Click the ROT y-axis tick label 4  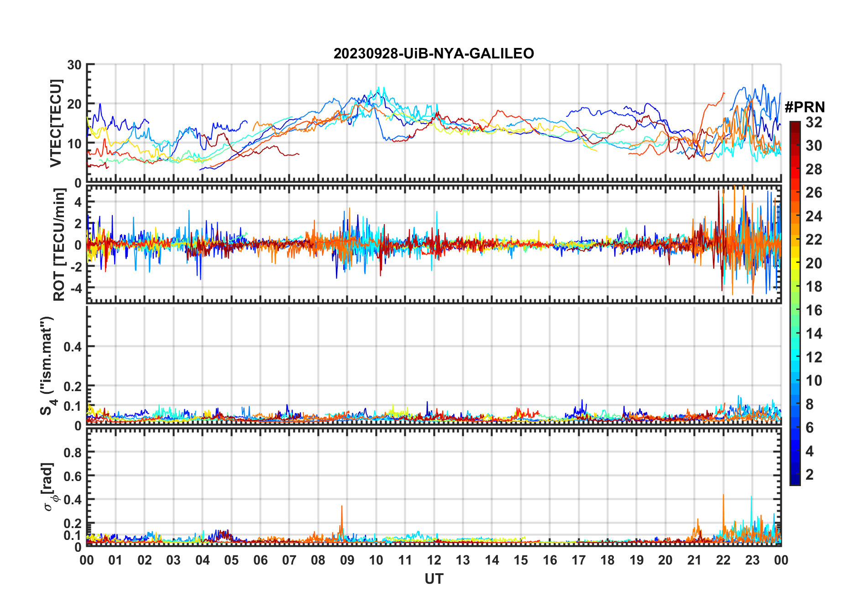tap(78, 202)
